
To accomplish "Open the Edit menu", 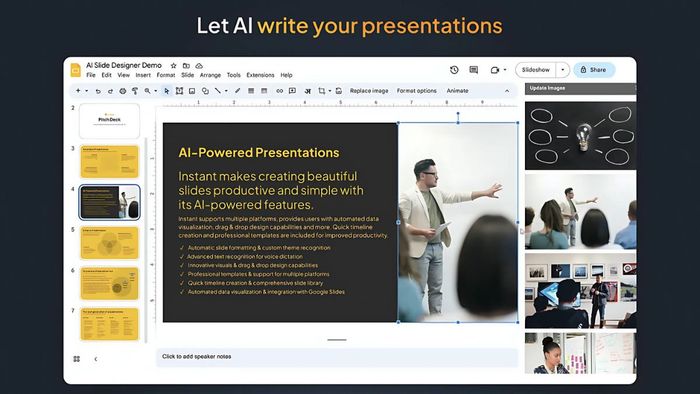I will pyautogui.click(x=106, y=75).
